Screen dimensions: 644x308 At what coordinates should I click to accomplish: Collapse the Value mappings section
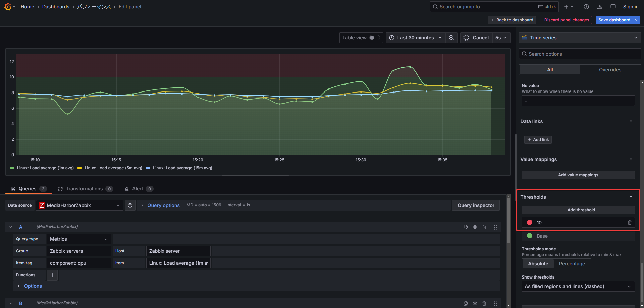631,159
